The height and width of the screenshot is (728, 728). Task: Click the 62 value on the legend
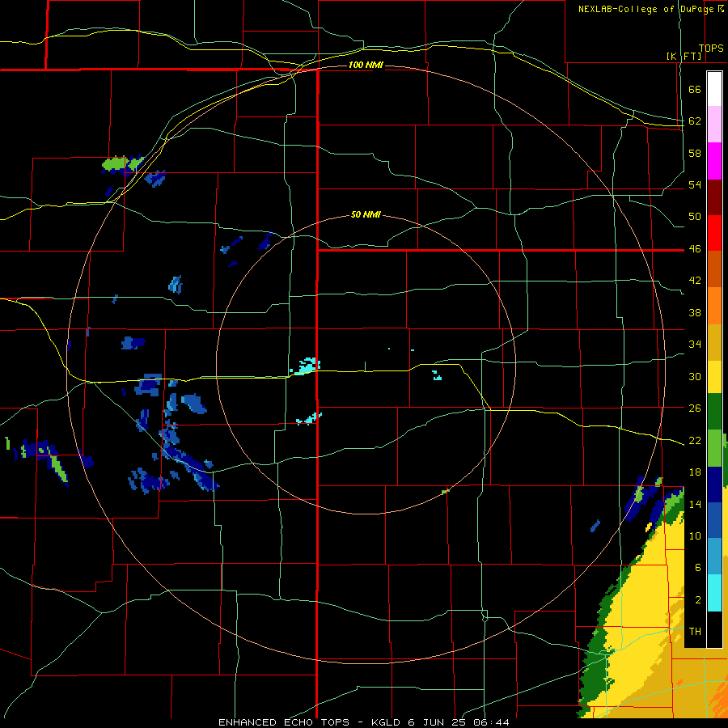pyautogui.click(x=695, y=121)
